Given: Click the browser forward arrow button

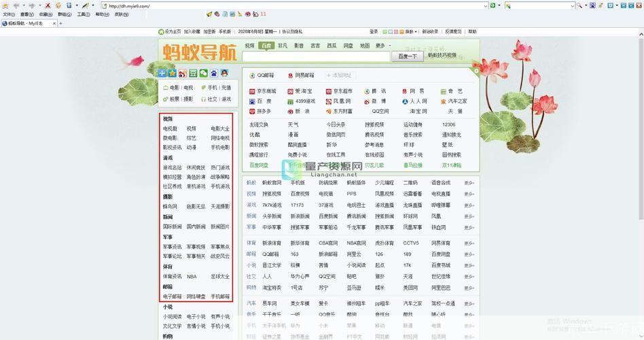Looking at the screenshot, I should coord(32,5).
